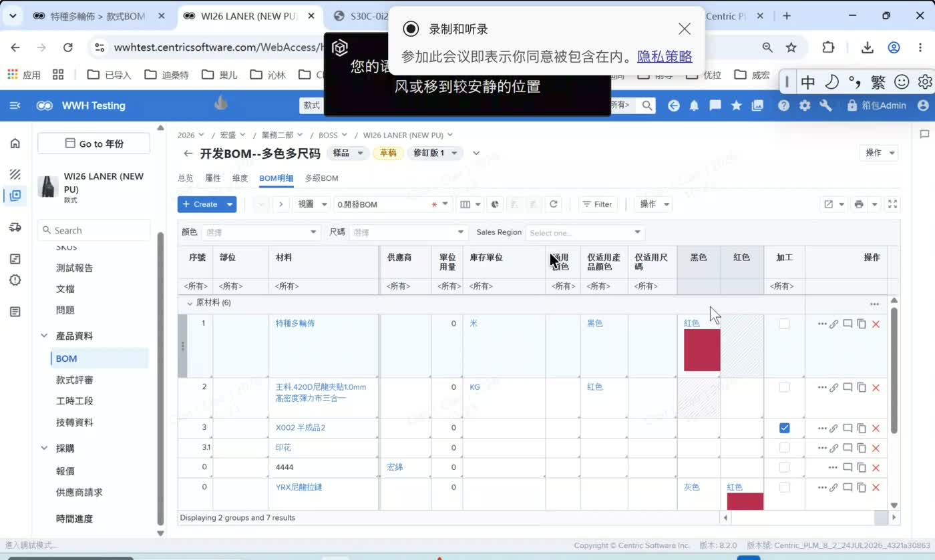
Task: Click the Go to 年份 button
Action: 94,144
